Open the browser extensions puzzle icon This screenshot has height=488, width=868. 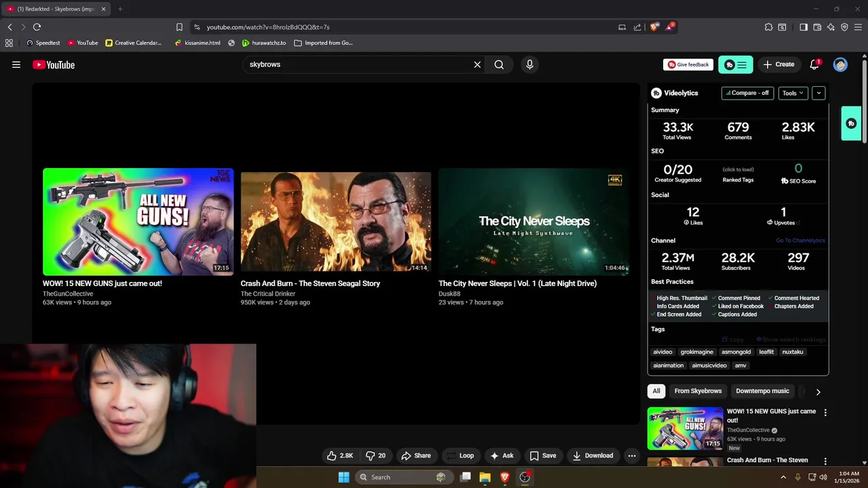tap(768, 27)
